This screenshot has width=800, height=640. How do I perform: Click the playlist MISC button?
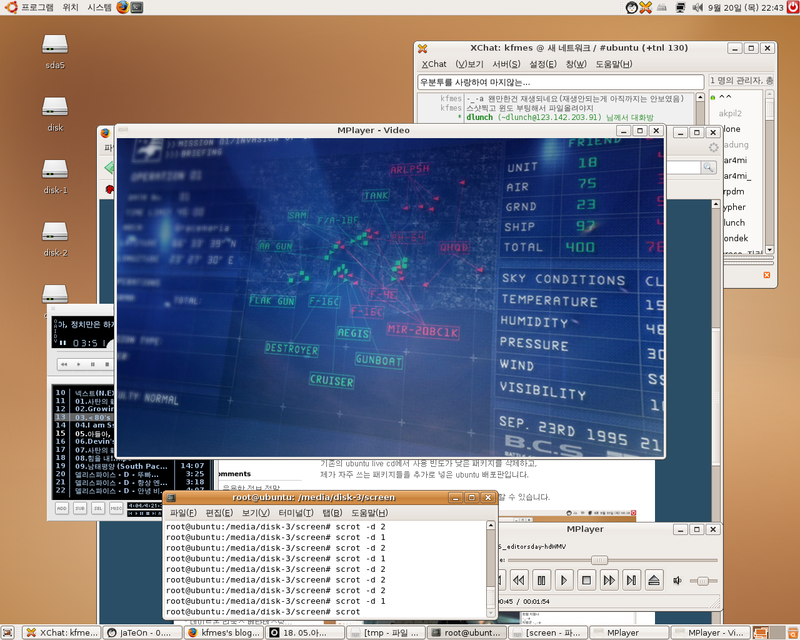tap(116, 508)
